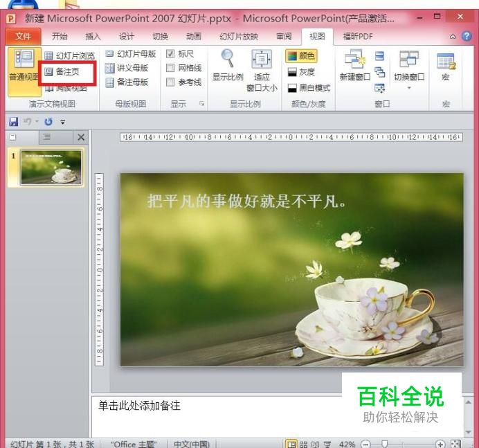
Task: Switch to Normal view button in ribbon
Action: tap(24, 72)
